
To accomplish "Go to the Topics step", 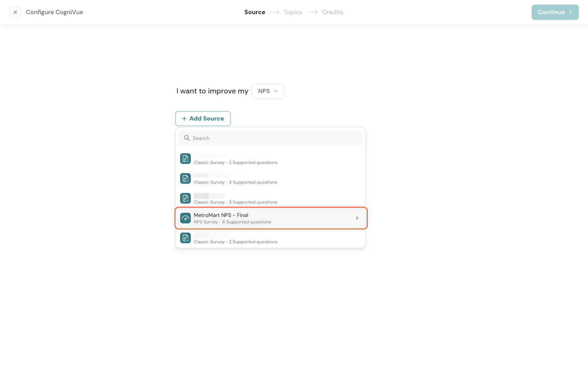I will (293, 12).
